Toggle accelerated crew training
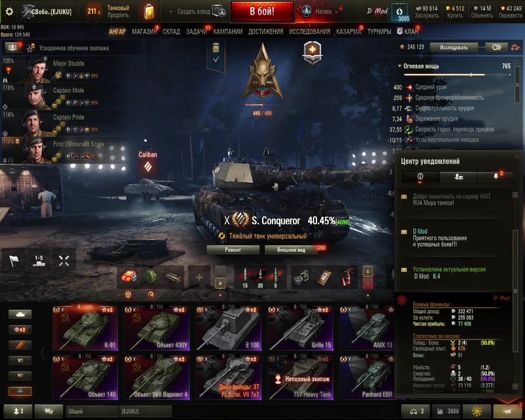 click(31, 48)
